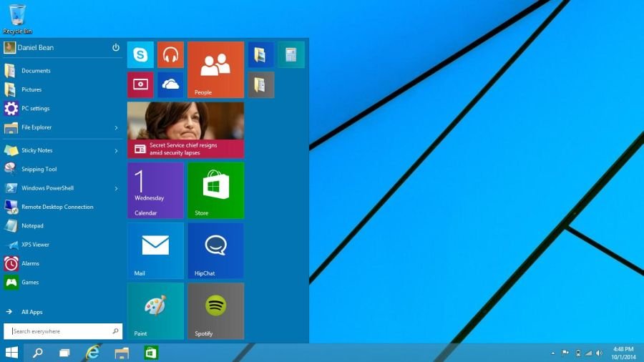Open the Skype tile
The image size is (644, 362).
[x=140, y=54]
